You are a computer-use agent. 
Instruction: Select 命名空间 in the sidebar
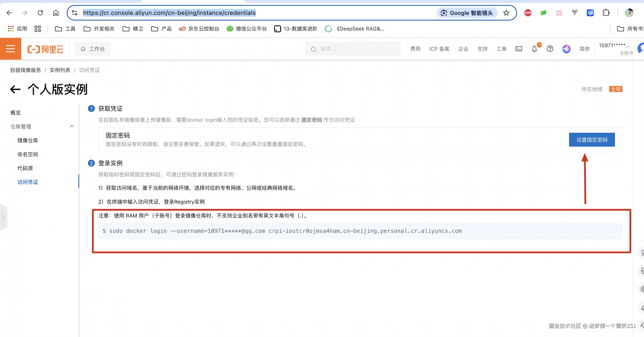point(28,154)
